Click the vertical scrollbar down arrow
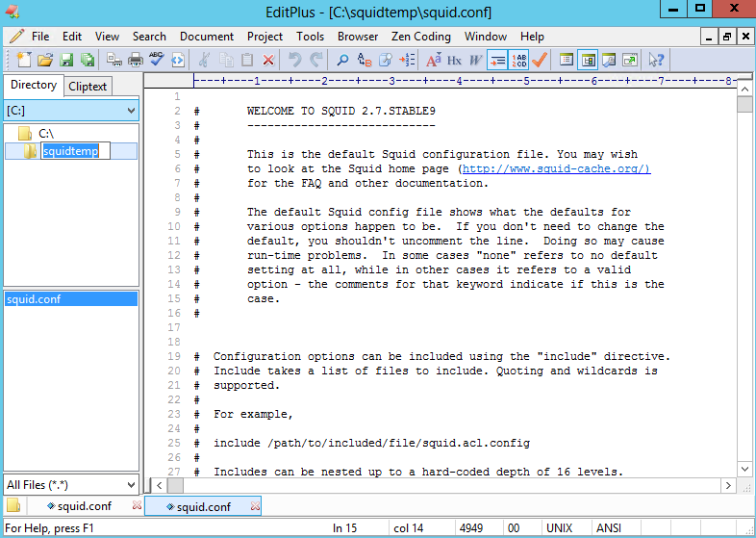This screenshot has width=756, height=538. (x=744, y=469)
